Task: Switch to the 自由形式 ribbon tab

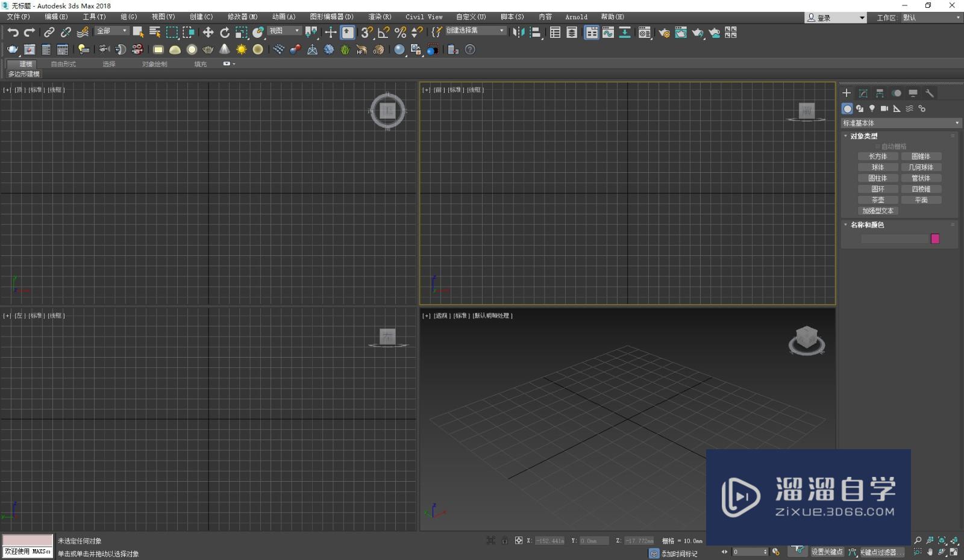Action: point(63,64)
